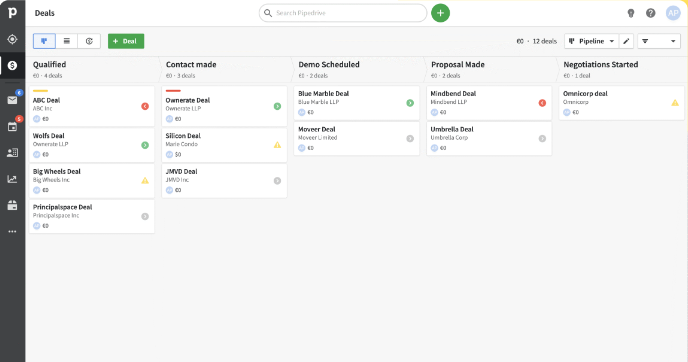The width and height of the screenshot is (688, 362).
Task: Open the filter dropdown
Action: click(659, 41)
